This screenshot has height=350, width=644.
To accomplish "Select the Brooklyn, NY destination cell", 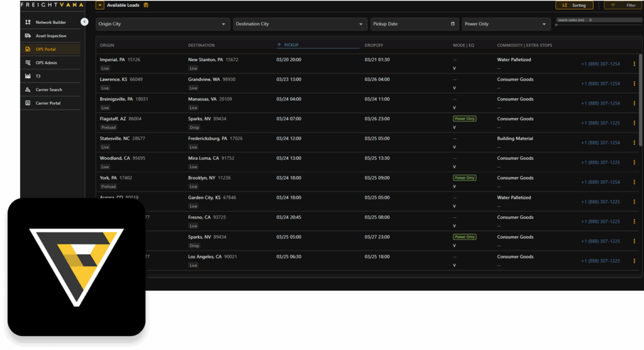I will (x=209, y=178).
